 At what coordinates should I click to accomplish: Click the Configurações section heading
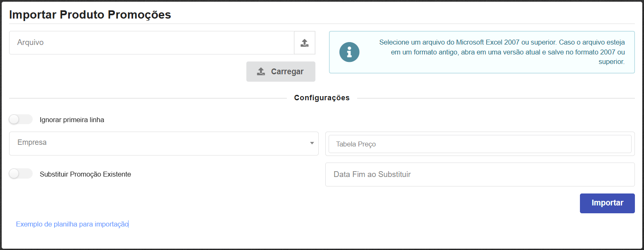tap(322, 98)
